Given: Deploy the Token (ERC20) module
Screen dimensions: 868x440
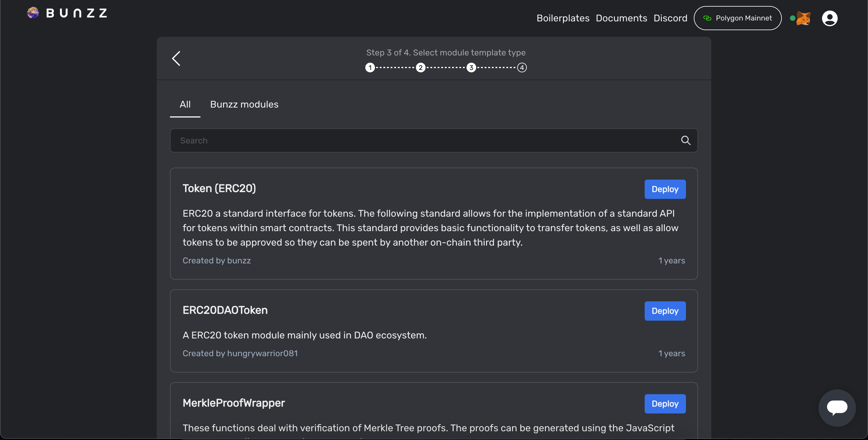Looking at the screenshot, I should [665, 189].
